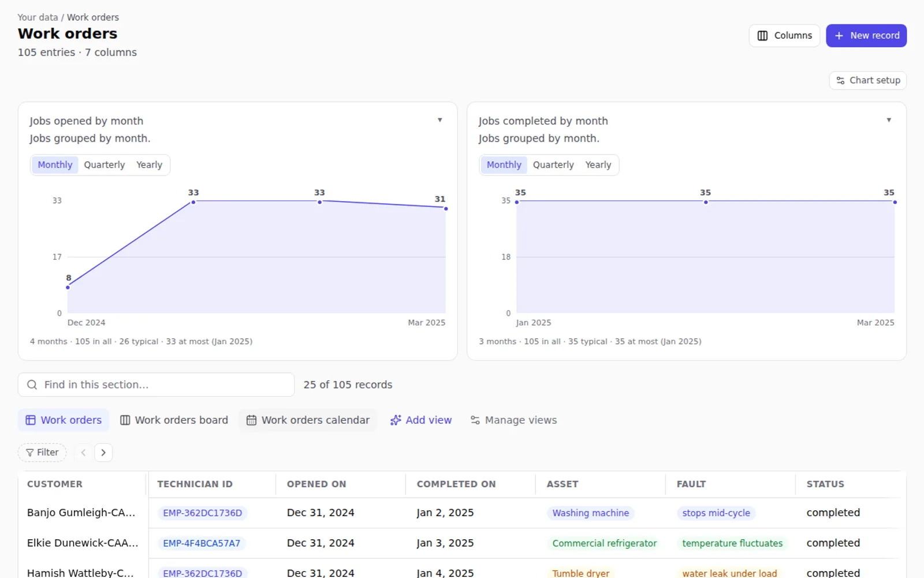Go to next page arrow

103,453
